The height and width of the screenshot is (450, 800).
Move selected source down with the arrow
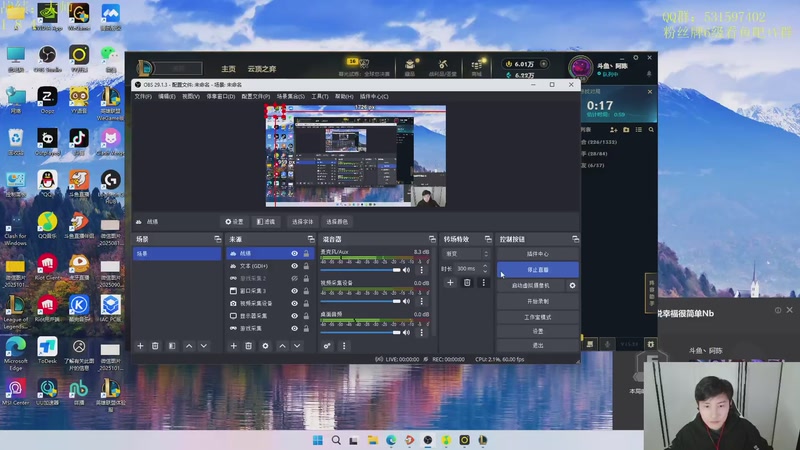click(297, 346)
